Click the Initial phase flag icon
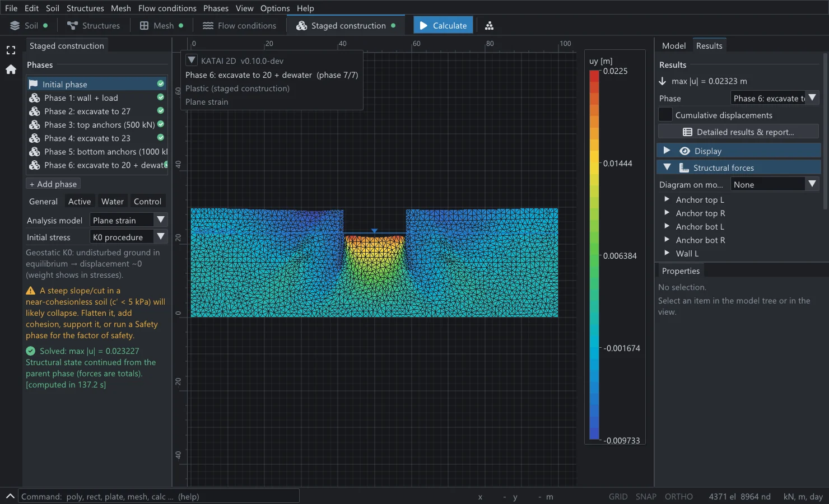The width and height of the screenshot is (829, 504). click(x=34, y=84)
